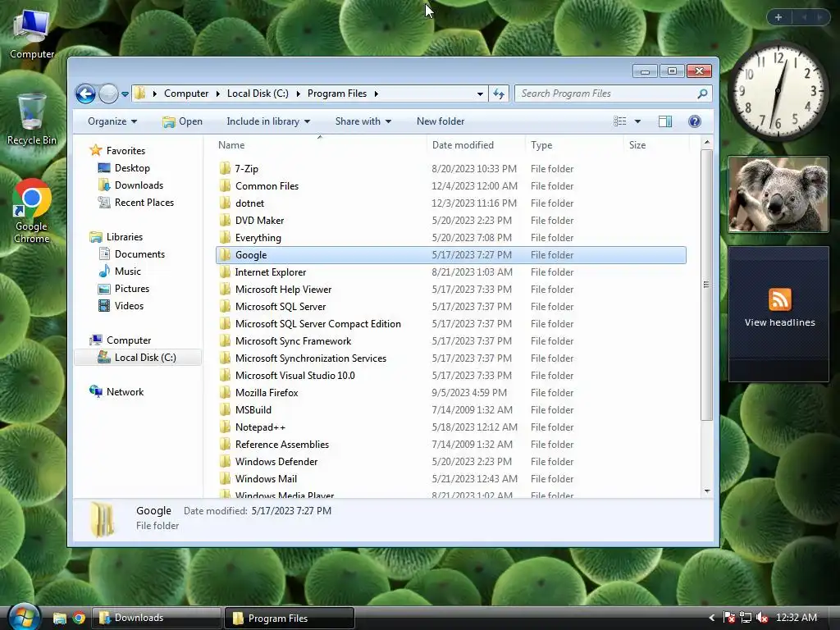The image size is (840, 630).
Task: Select the Common Files folder
Action: [450, 186]
